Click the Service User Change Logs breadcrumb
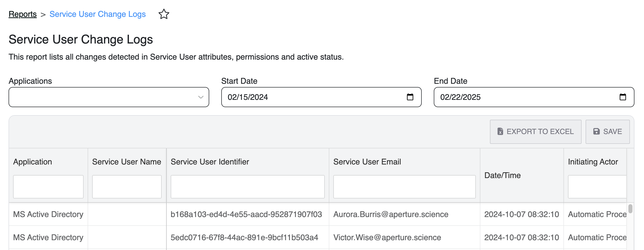The width and height of the screenshot is (644, 250). [x=97, y=14]
